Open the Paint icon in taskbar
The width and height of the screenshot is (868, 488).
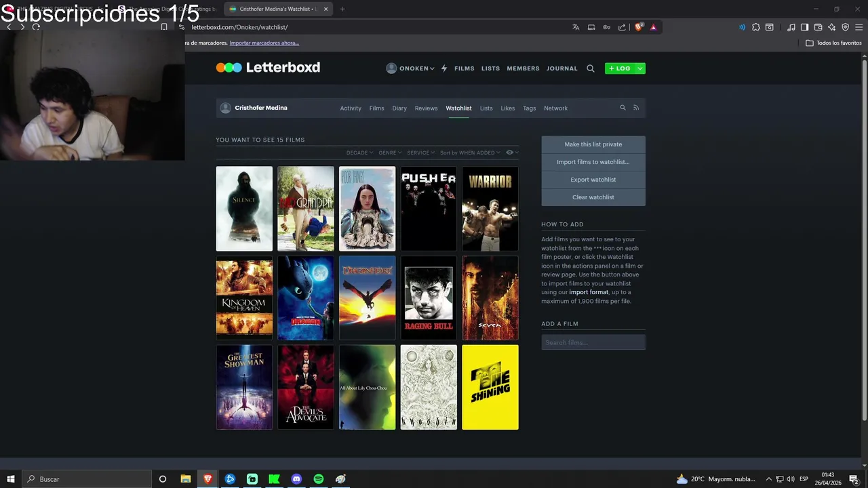coord(340,479)
